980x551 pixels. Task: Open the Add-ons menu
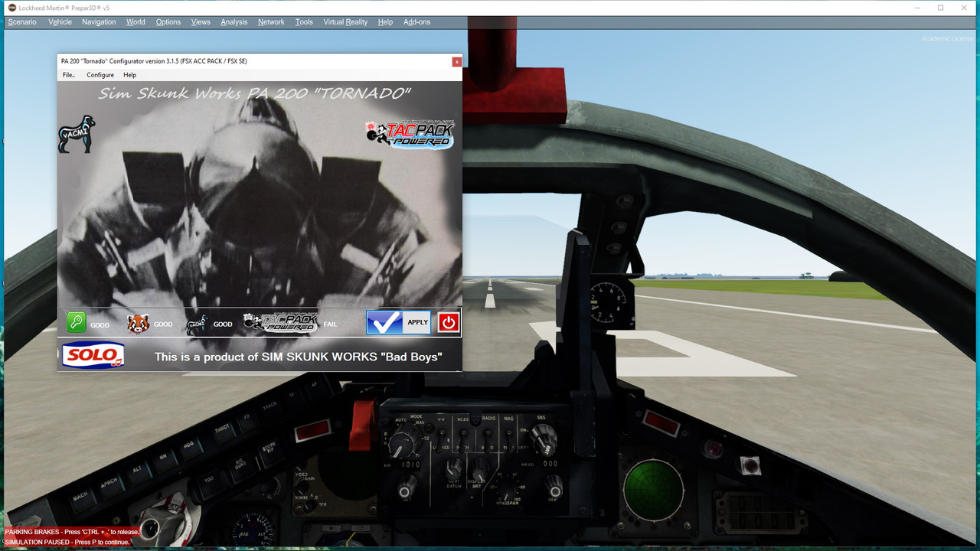click(416, 22)
